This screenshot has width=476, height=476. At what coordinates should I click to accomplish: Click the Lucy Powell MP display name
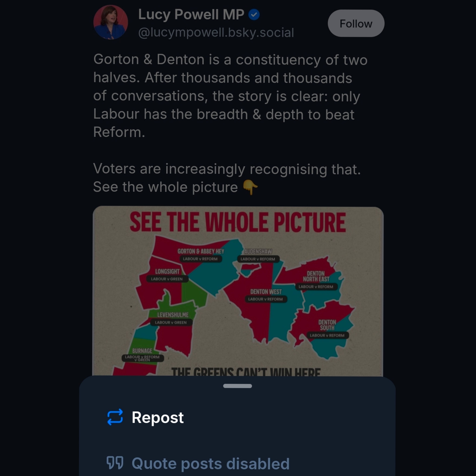click(191, 15)
